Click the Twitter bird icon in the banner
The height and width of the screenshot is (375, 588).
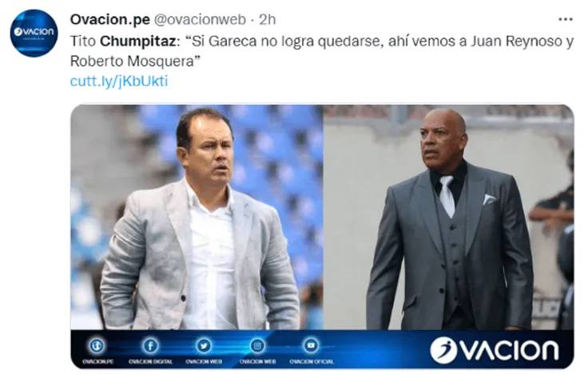204,345
